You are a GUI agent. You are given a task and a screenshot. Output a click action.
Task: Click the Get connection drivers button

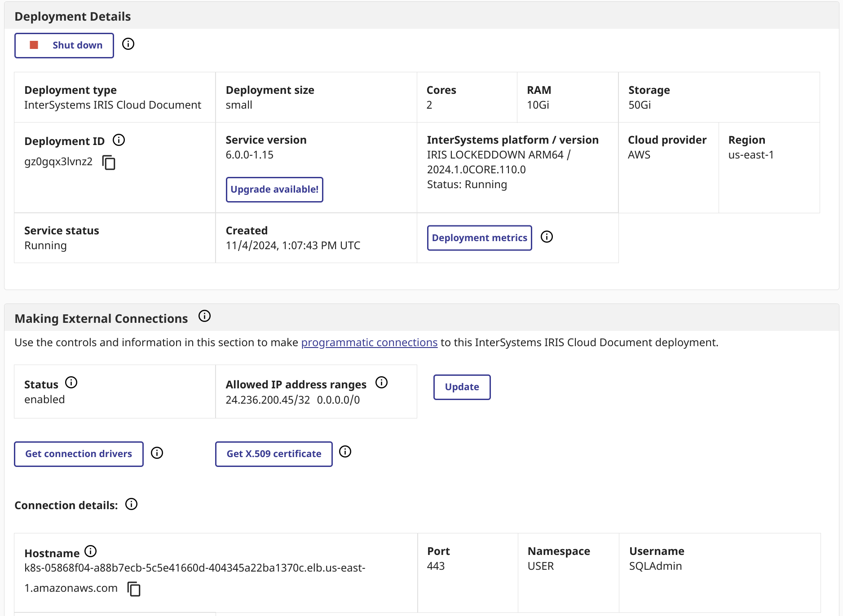click(79, 454)
